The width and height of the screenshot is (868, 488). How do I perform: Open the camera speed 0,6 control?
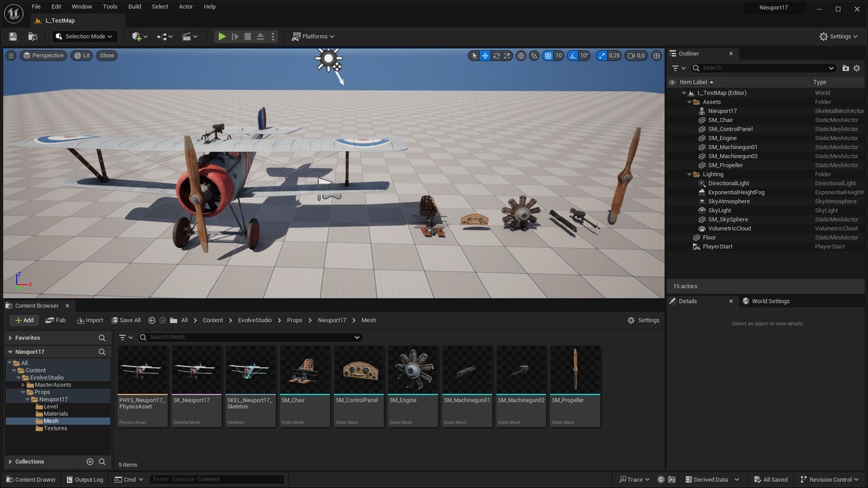click(x=636, y=56)
